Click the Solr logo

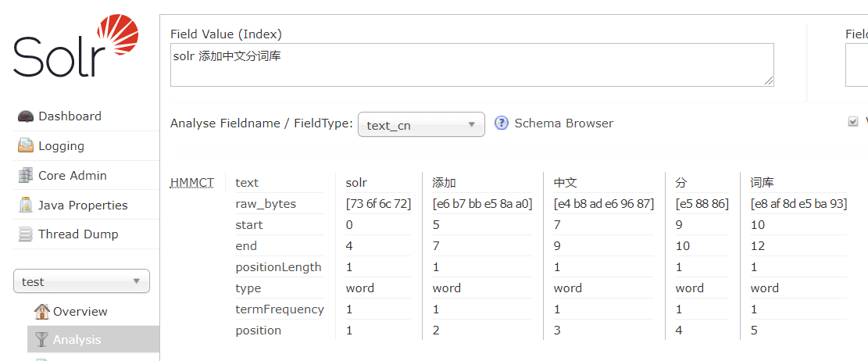click(76, 46)
